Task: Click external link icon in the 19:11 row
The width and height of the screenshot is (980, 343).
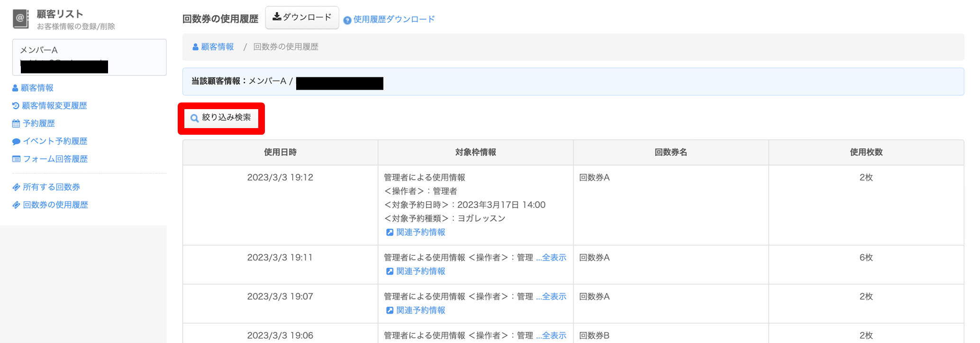Action: pos(390,271)
